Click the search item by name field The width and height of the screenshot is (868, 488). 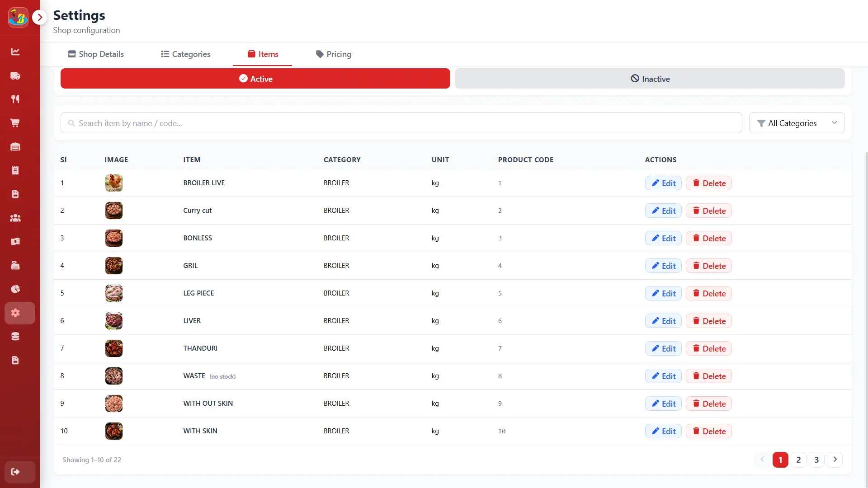click(401, 123)
